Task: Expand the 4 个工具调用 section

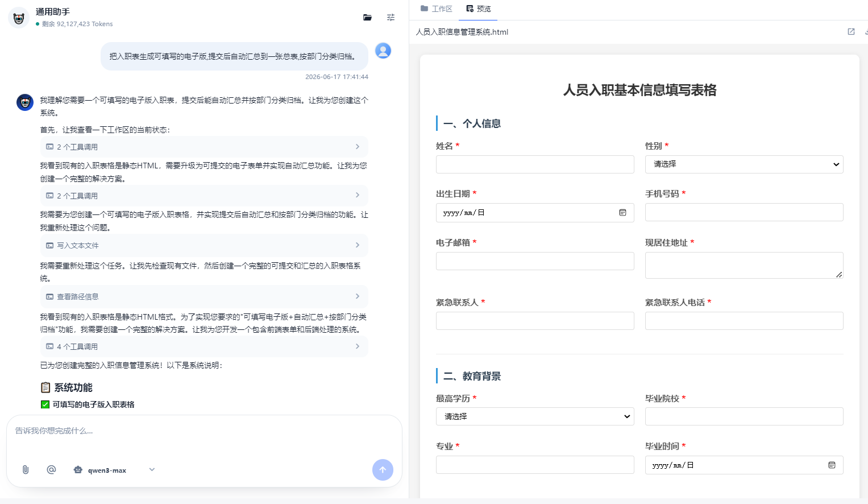Action: pos(204,346)
